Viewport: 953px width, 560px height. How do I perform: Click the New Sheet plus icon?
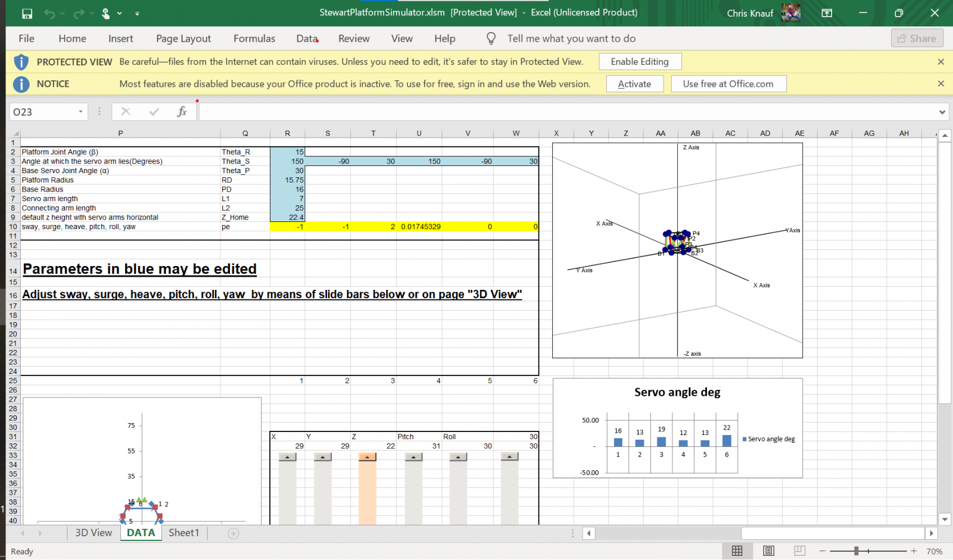click(x=233, y=534)
